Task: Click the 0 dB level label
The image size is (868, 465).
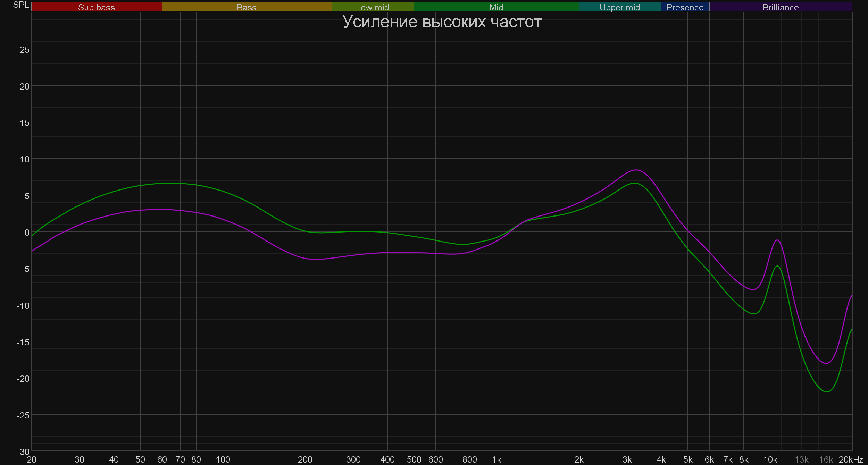Action: [x=27, y=232]
